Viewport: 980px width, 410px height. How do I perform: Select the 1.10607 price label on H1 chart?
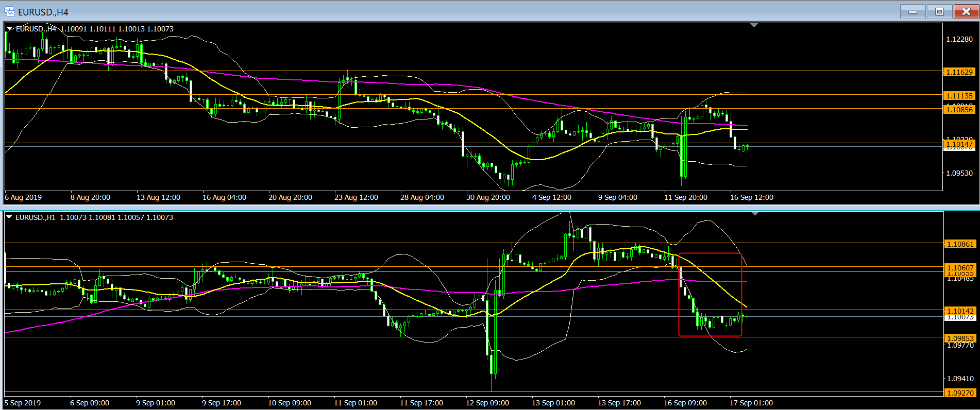tap(960, 268)
